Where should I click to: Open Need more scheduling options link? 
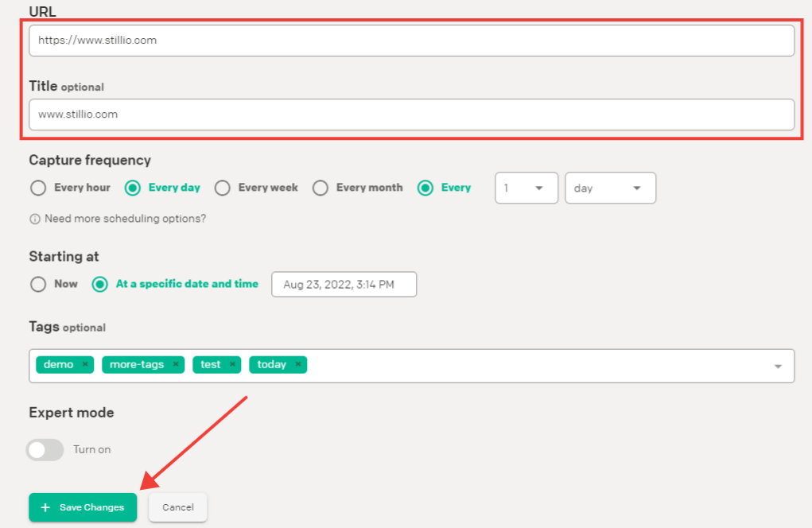coord(125,219)
